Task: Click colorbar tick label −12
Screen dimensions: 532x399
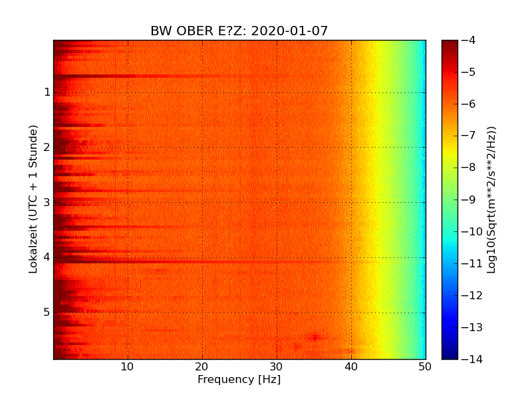Action: click(x=472, y=295)
